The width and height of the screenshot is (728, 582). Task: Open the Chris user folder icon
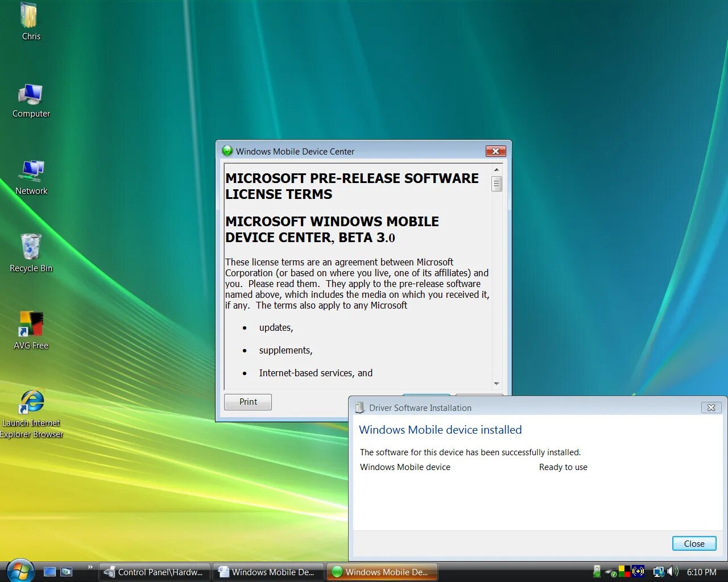(x=30, y=22)
